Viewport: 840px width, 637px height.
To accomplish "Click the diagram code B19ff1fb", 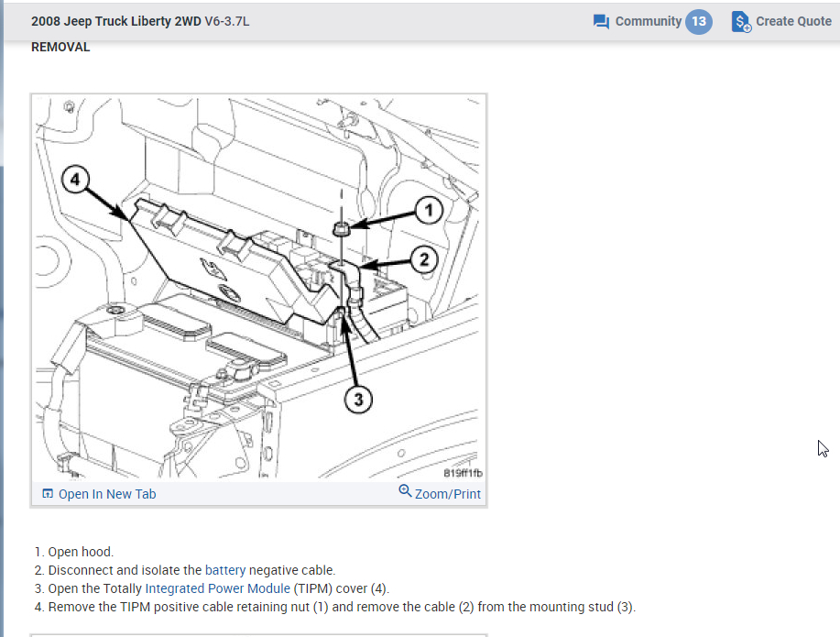I will [x=463, y=473].
